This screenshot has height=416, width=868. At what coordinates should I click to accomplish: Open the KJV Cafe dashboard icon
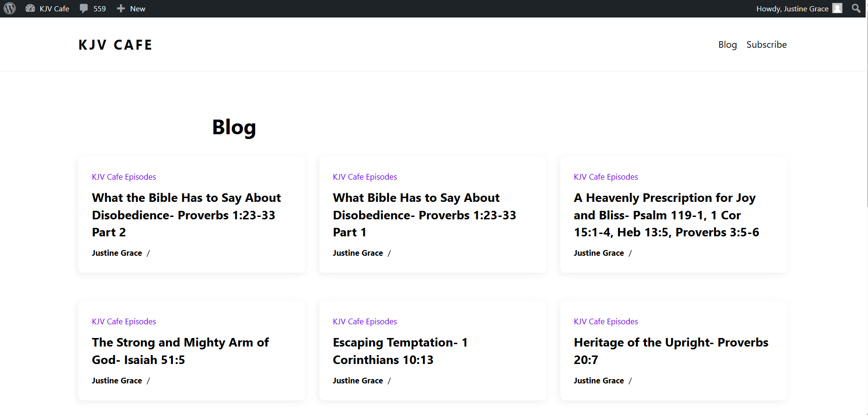30,9
